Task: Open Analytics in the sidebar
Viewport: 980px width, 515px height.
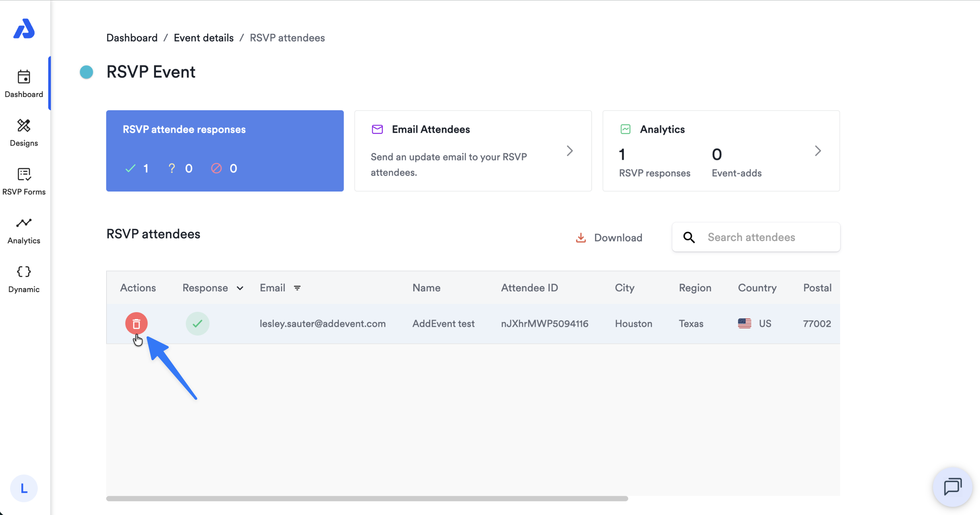Action: pyautogui.click(x=24, y=231)
